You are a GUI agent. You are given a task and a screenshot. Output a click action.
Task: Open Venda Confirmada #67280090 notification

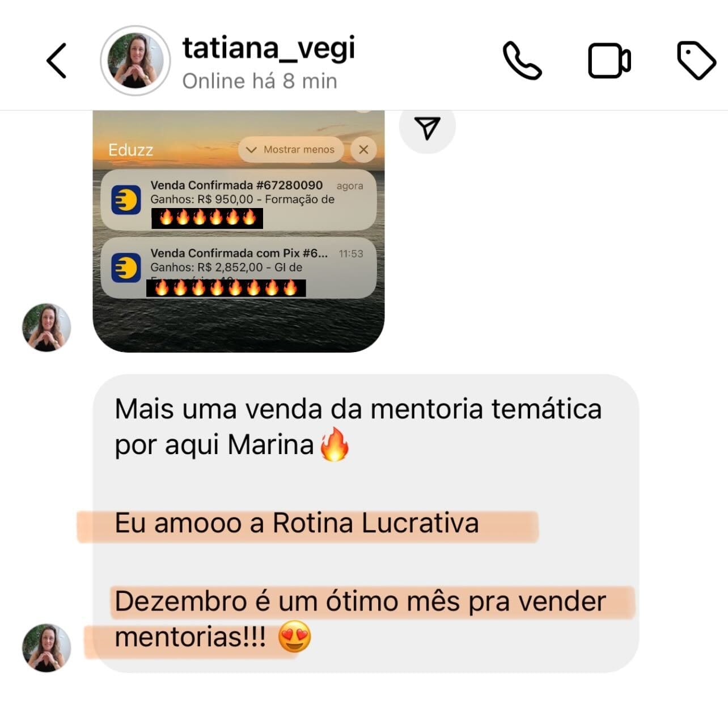pos(239,200)
